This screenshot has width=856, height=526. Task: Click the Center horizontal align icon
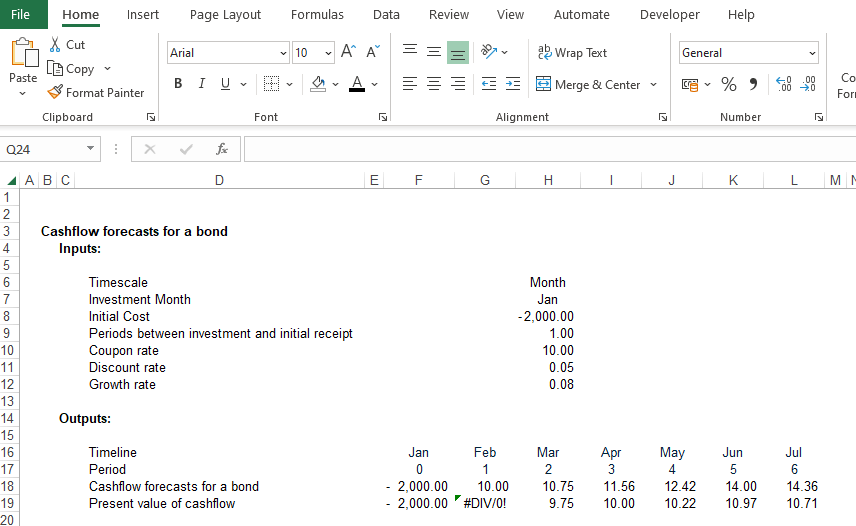434,85
